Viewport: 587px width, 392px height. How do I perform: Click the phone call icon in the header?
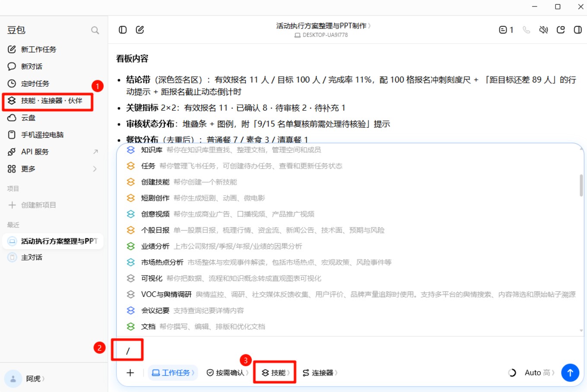(526, 30)
